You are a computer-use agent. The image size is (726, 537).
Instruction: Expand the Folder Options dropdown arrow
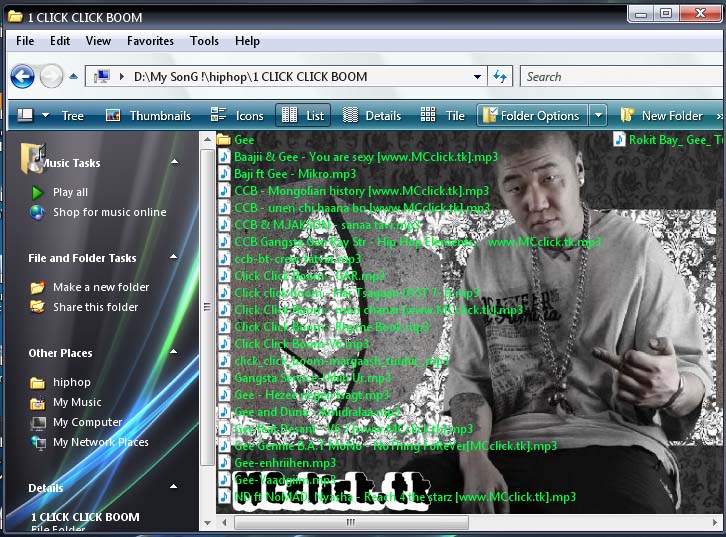598,115
